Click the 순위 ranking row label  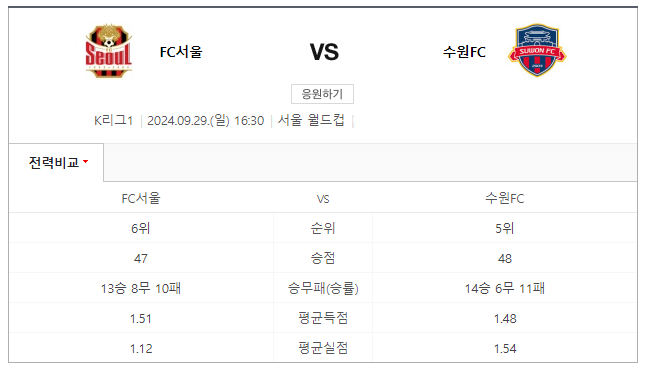point(323,228)
